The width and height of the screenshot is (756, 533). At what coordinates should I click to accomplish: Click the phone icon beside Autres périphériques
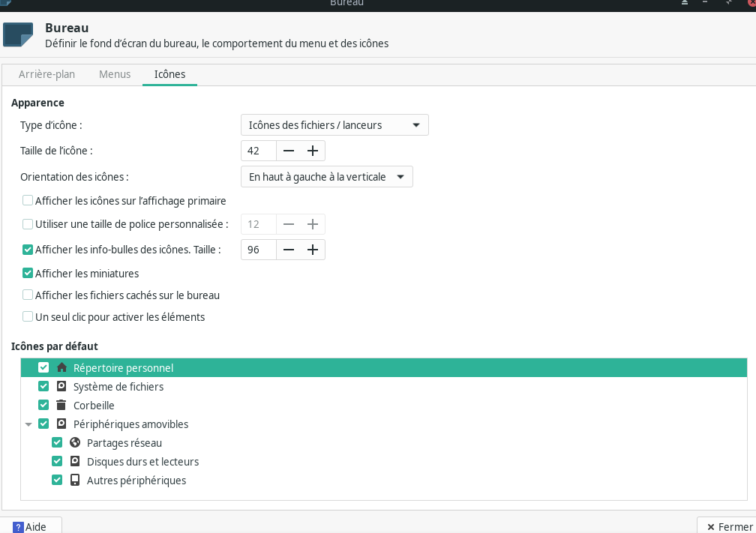coord(75,480)
